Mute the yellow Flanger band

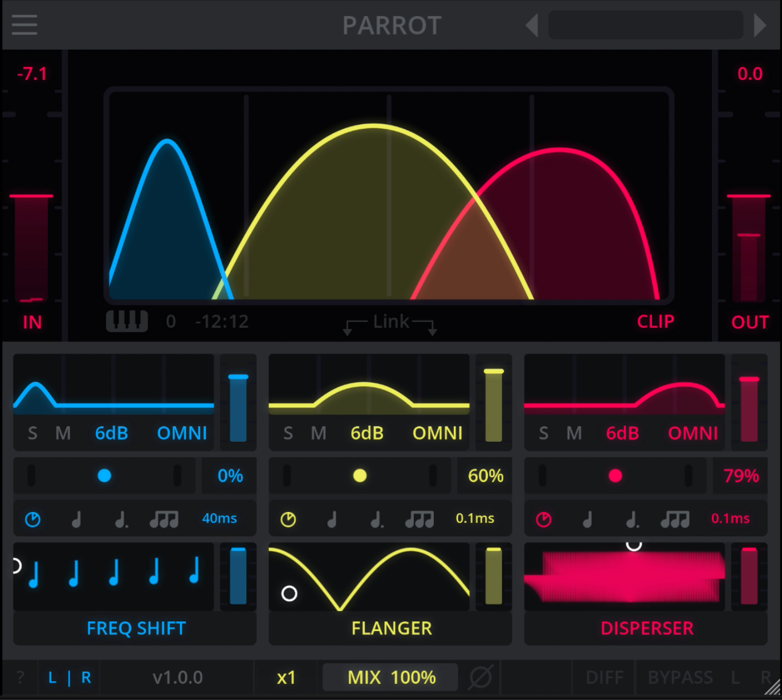coord(318,433)
